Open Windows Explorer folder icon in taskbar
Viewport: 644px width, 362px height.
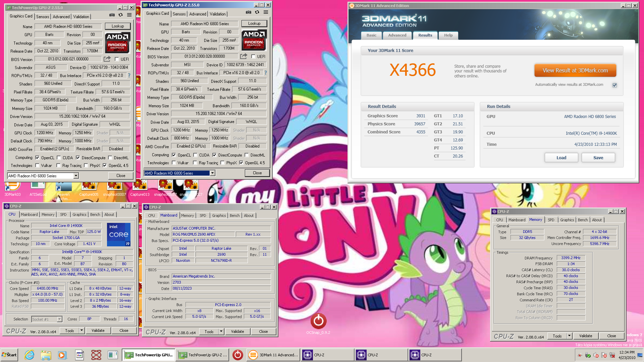pos(46,355)
